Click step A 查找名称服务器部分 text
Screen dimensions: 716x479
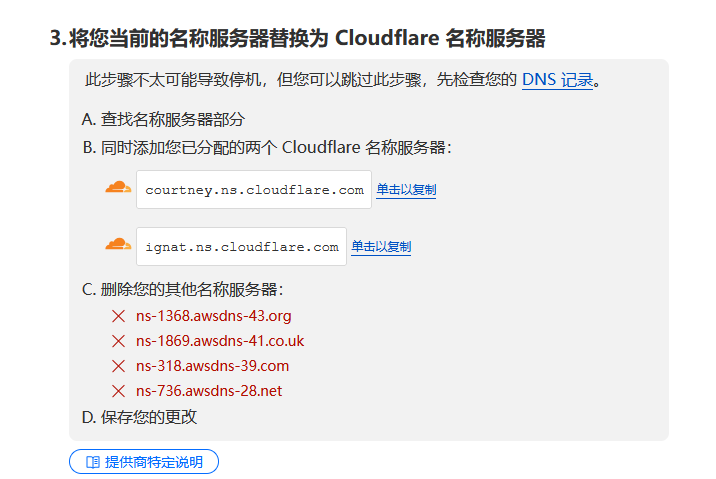pyautogui.click(x=163, y=120)
